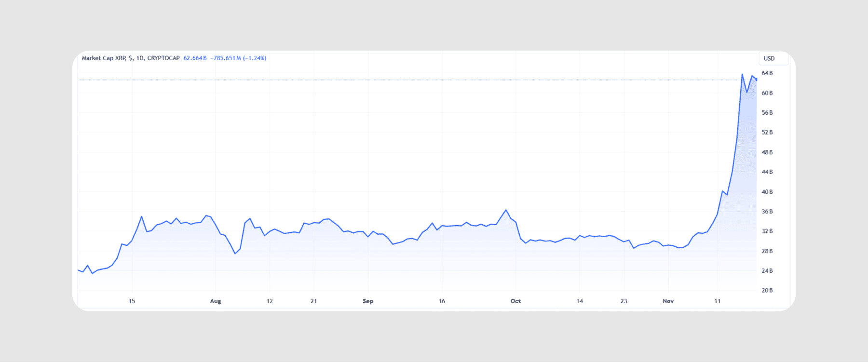Click the Oct date axis label
Image resolution: width=868 pixels, height=362 pixels.
pos(515,301)
